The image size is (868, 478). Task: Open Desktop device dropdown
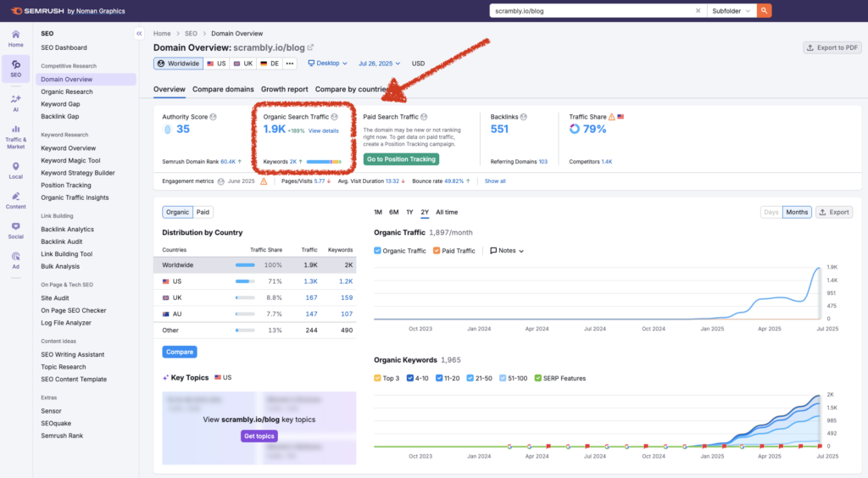pos(328,64)
